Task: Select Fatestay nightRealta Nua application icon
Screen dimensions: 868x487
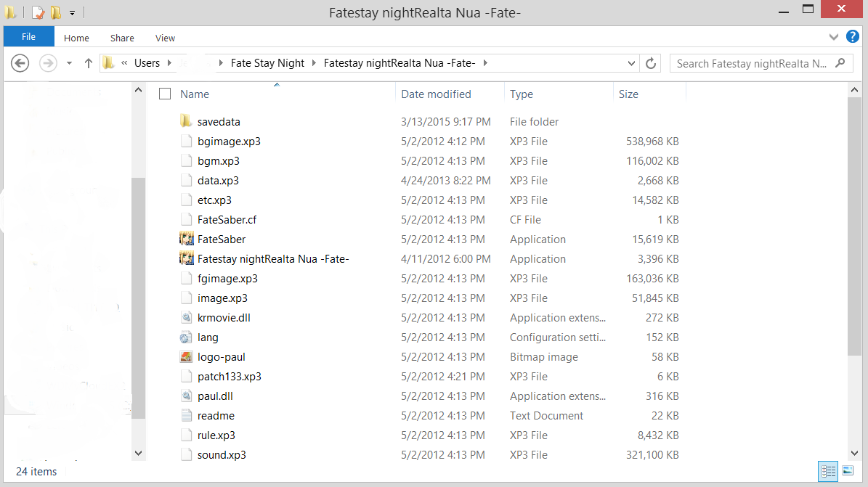Action: (x=187, y=258)
